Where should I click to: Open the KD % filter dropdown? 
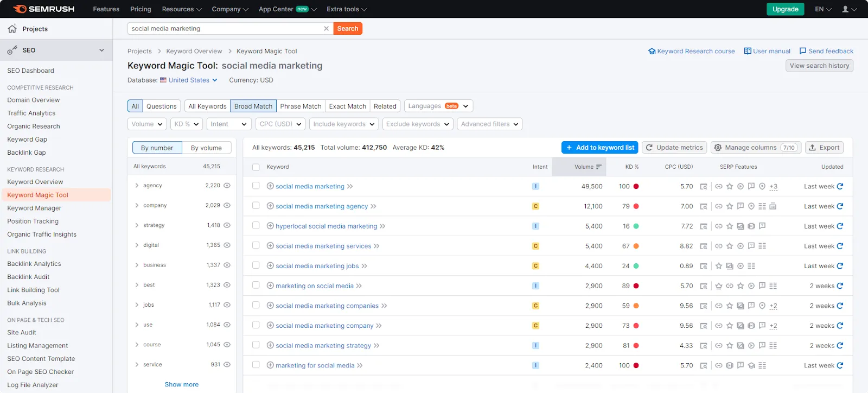tap(187, 124)
